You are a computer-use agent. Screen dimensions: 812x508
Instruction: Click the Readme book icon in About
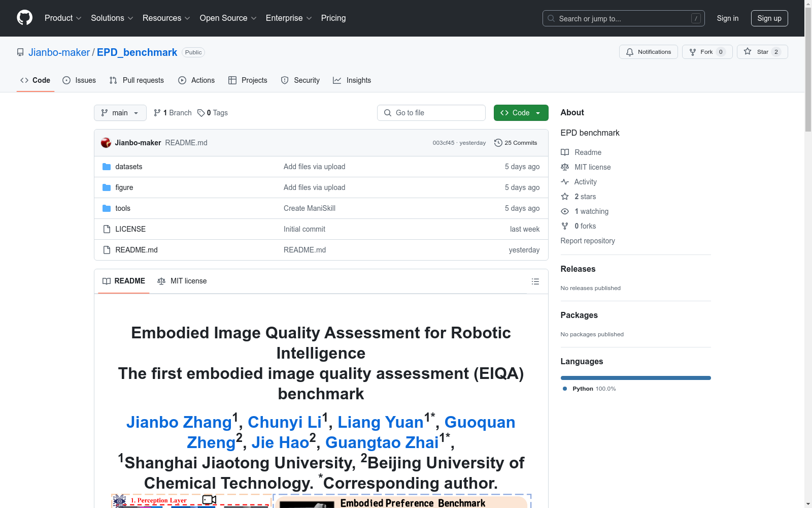tap(565, 152)
